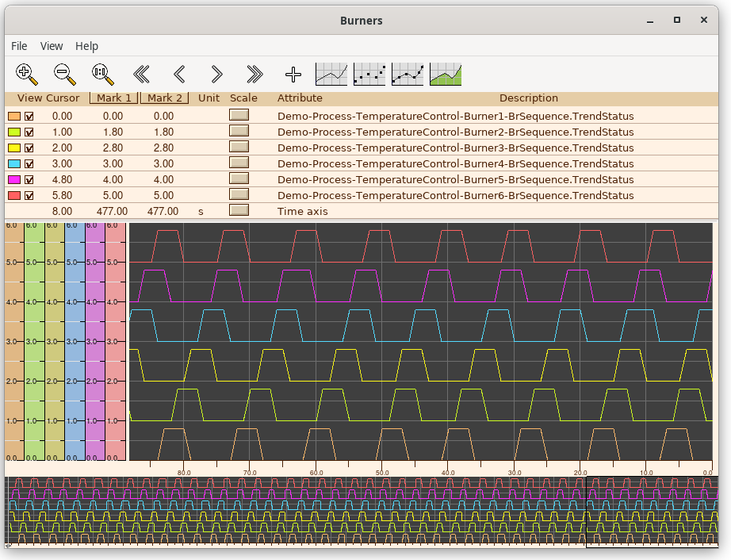Click the 5.80 cursor value for Burner6

coord(62,195)
